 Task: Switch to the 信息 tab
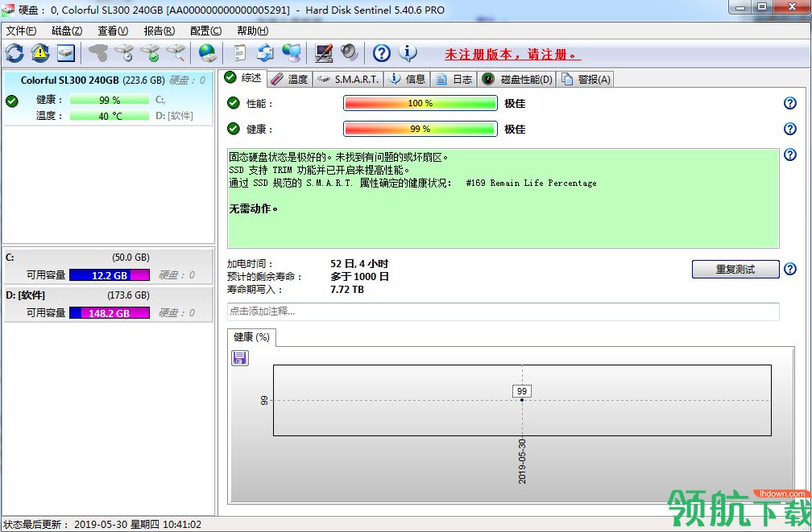[x=408, y=79]
